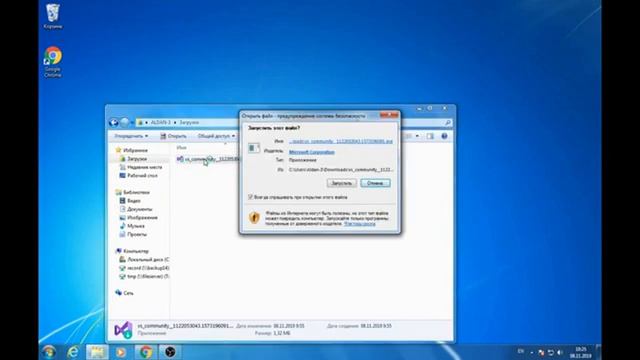Select Рабочий стол in sidebar
Screen dimensions: 640x360
[x=142, y=176]
